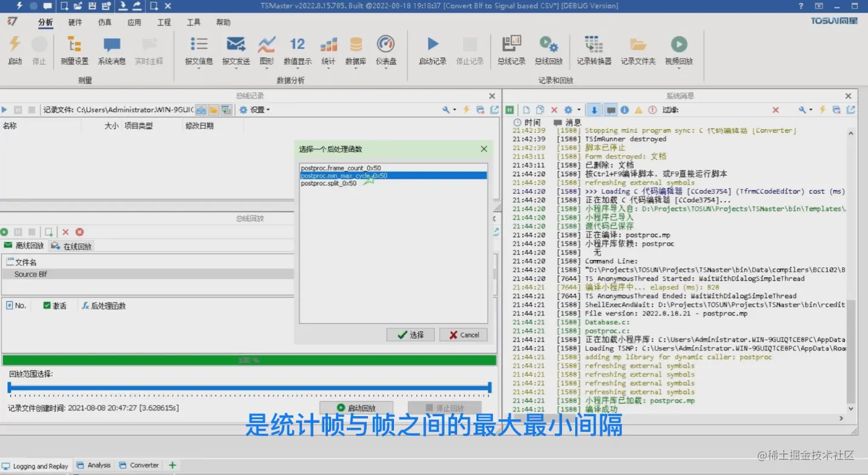Click the left handle of 回放范围选择 slider
Image resolution: width=868 pixels, height=475 pixels.
[9, 387]
